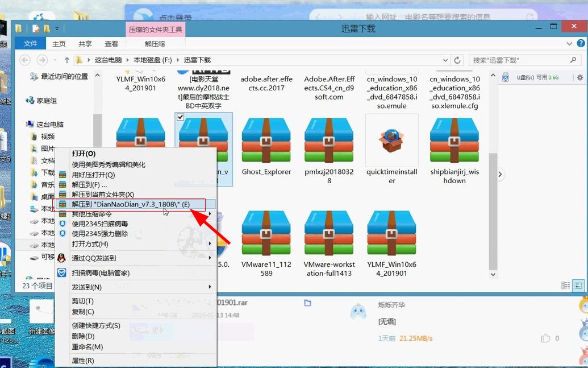Open the quicktimeinstaller package icon
588x368 pixels.
pos(391,139)
